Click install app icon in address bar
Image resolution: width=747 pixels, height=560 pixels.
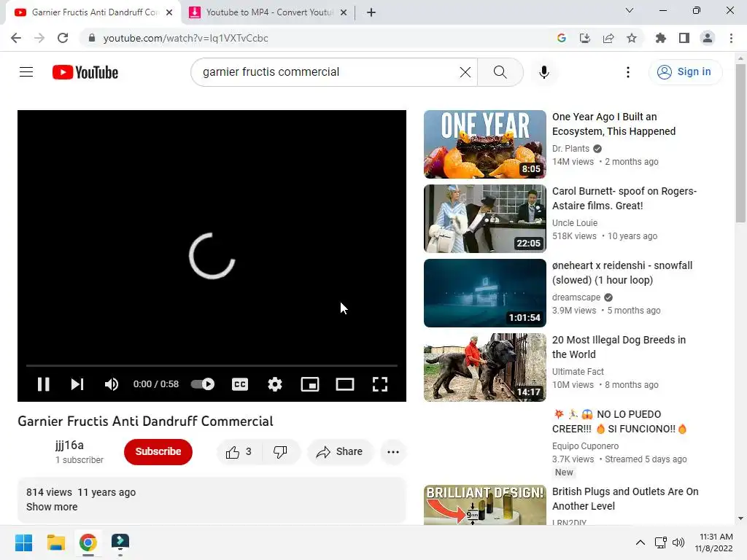pos(585,38)
